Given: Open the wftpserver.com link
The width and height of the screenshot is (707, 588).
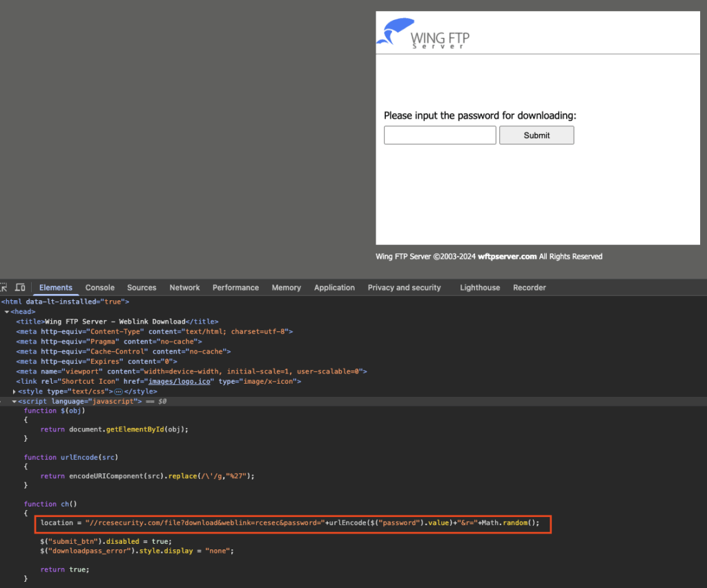Looking at the screenshot, I should coord(507,256).
